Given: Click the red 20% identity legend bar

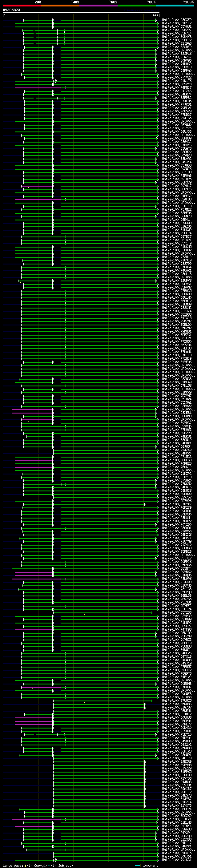Looking at the screenshot, I should (x=22, y=6).
